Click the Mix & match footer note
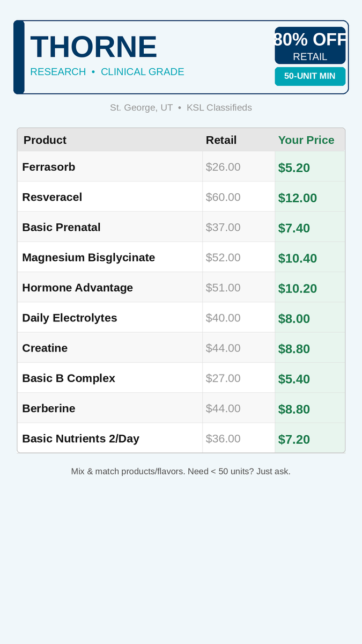The width and height of the screenshot is (362, 644). click(181, 472)
